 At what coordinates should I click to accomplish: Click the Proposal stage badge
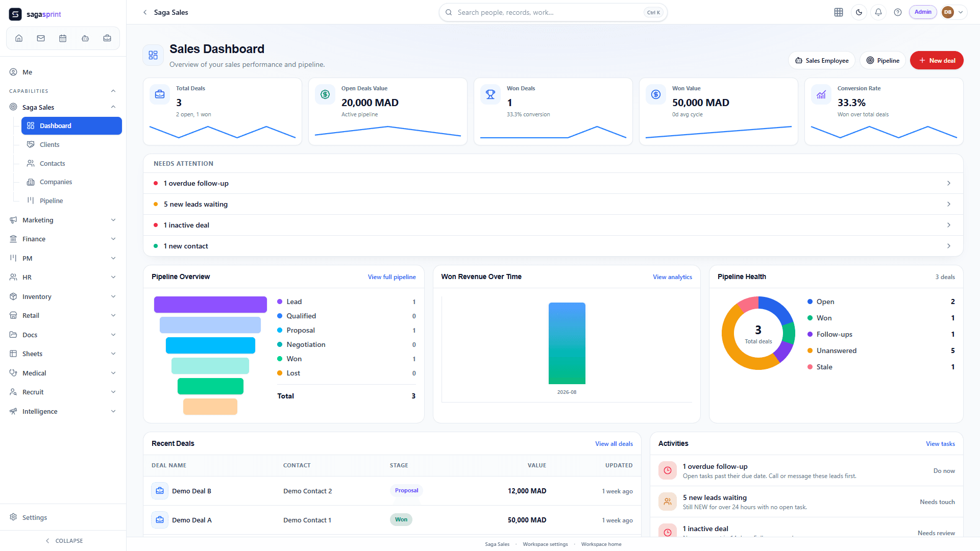pos(406,490)
